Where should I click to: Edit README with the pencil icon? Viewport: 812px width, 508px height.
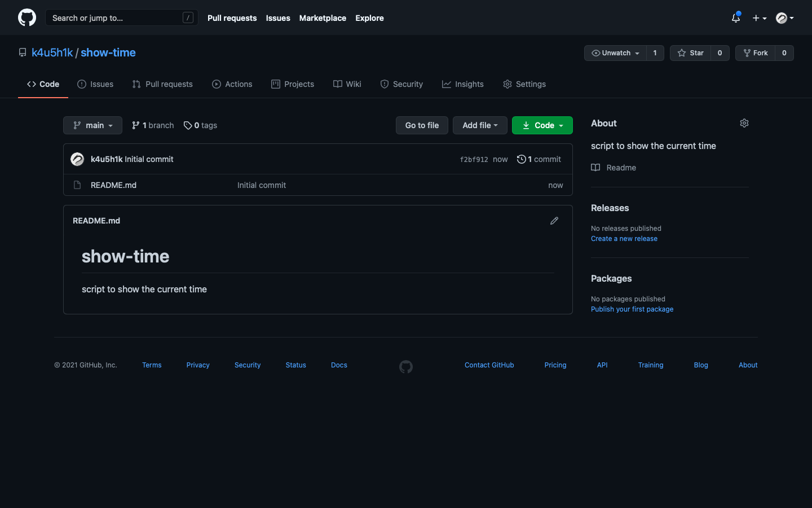click(x=554, y=221)
